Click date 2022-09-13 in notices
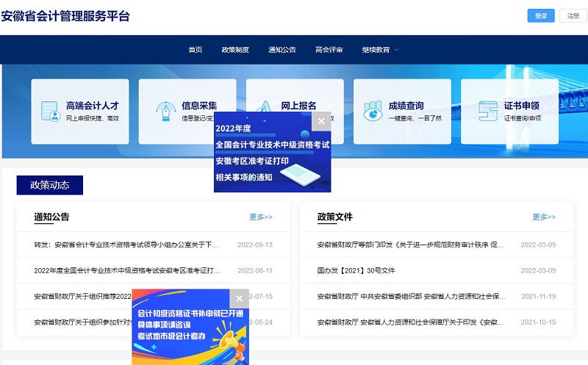 click(255, 245)
